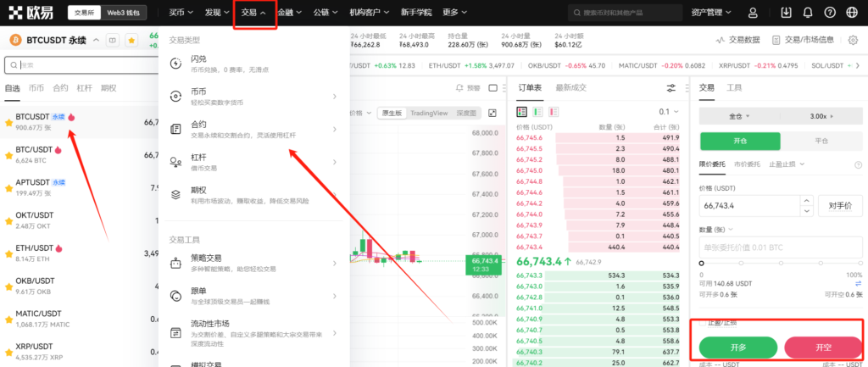Click the globe language icon
Screen dimensions: 868x367
point(851,12)
